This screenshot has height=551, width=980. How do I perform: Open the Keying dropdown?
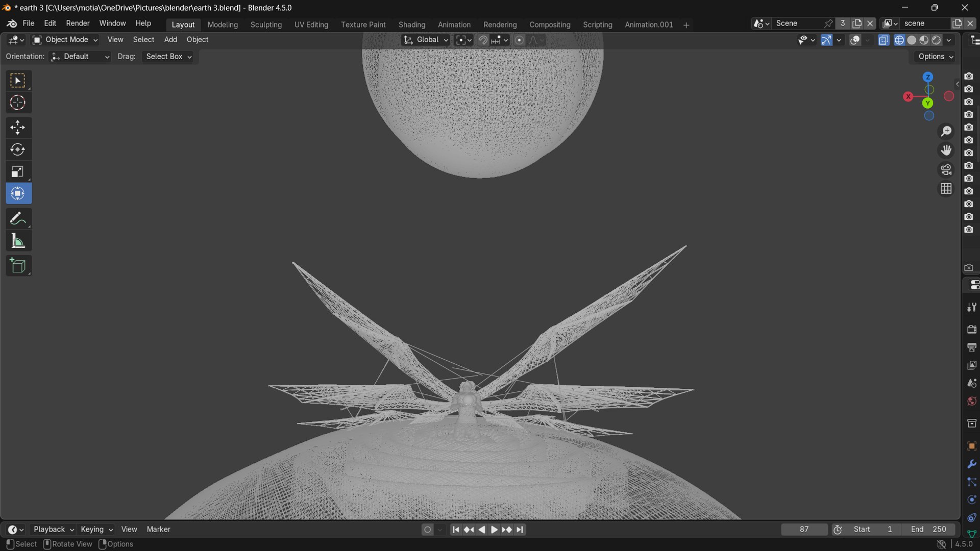(96, 530)
